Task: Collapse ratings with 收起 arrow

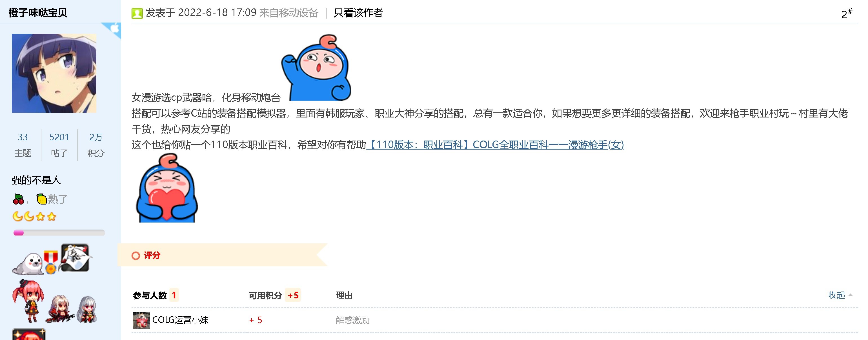Action: [840, 295]
